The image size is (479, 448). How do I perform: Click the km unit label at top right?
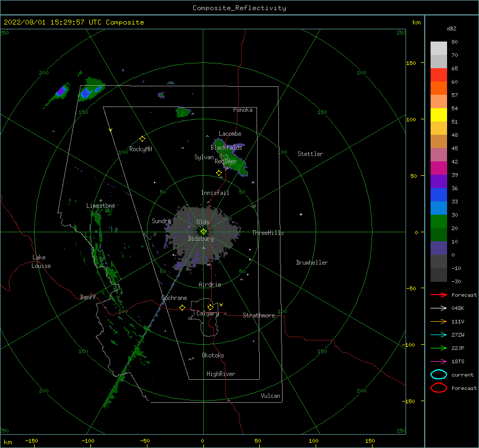tap(416, 22)
